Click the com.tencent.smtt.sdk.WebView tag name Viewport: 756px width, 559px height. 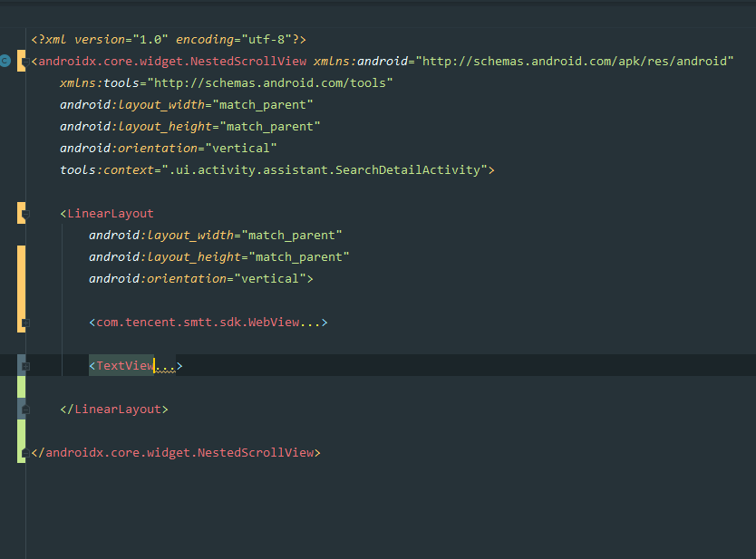[x=198, y=323]
